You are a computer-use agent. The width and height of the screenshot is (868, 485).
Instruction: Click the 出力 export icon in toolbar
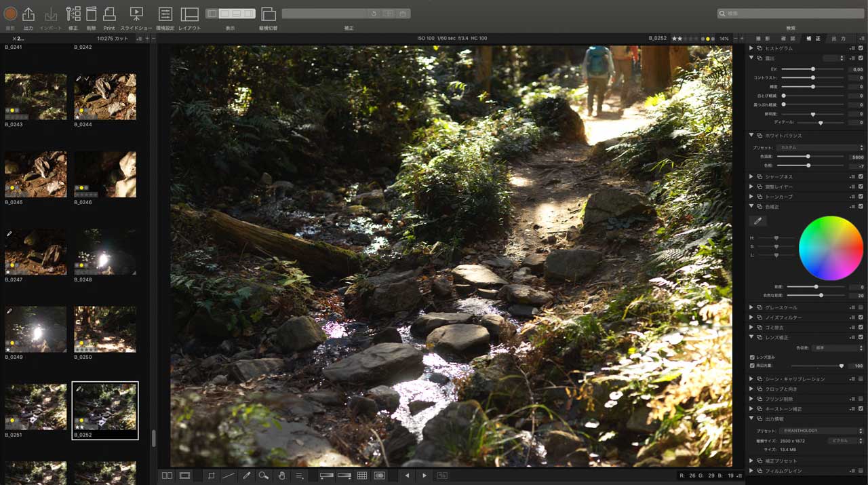click(x=28, y=14)
